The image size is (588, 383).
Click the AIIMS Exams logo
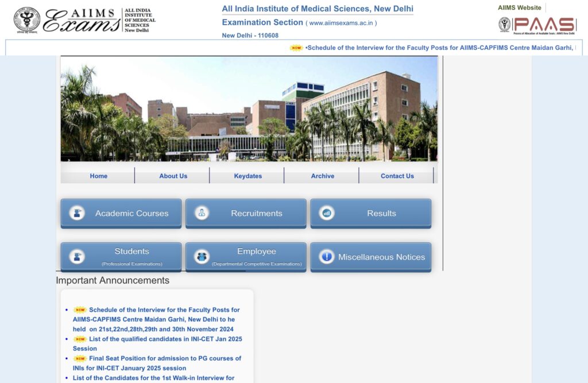pos(85,20)
